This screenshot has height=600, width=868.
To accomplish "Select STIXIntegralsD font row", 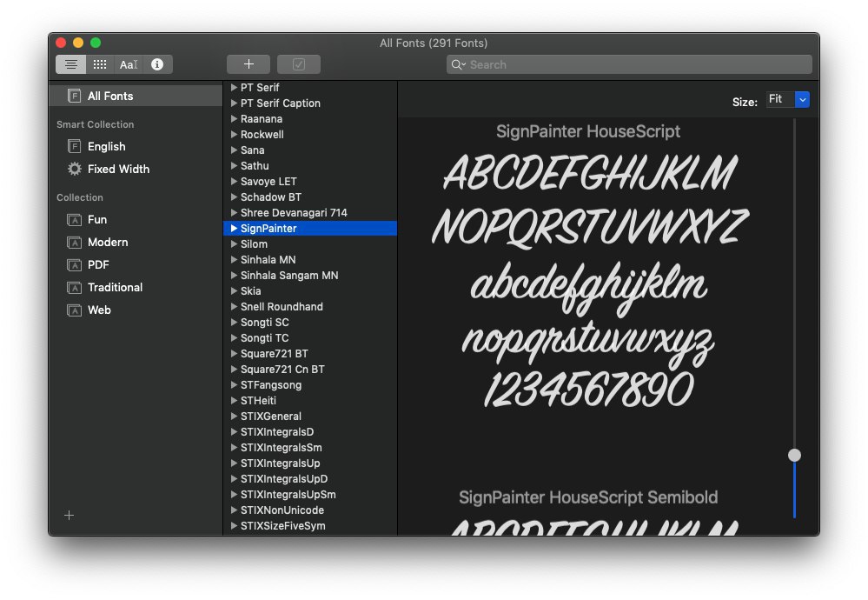I will click(x=310, y=431).
